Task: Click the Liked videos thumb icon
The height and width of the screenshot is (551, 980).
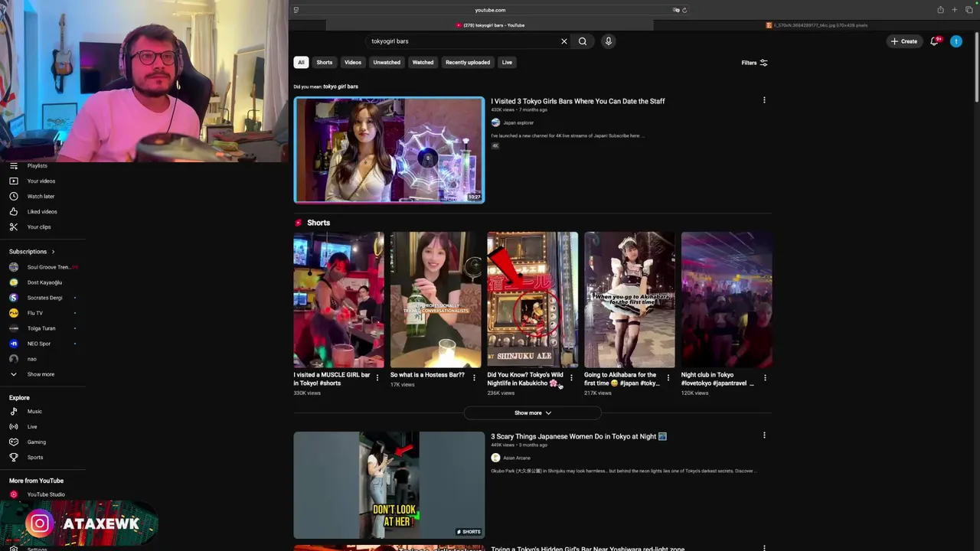Action: pyautogui.click(x=14, y=212)
